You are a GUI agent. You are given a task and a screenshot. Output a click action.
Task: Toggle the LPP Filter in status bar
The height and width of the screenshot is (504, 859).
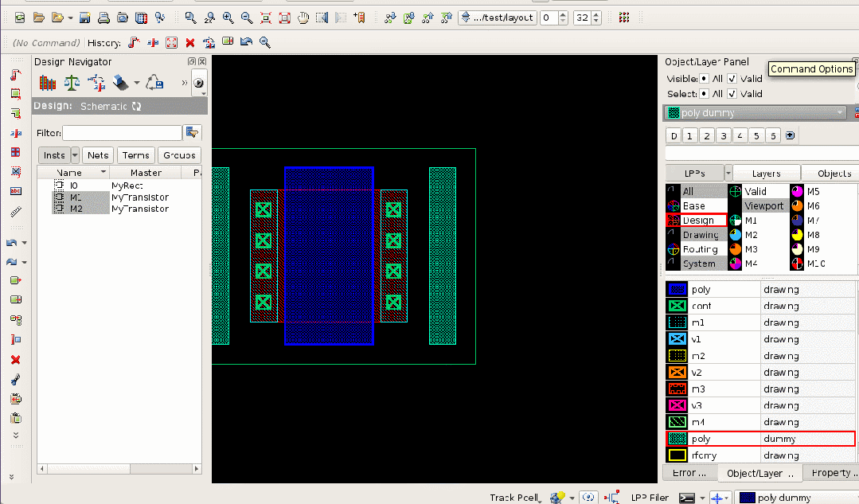pyautogui.click(x=650, y=498)
